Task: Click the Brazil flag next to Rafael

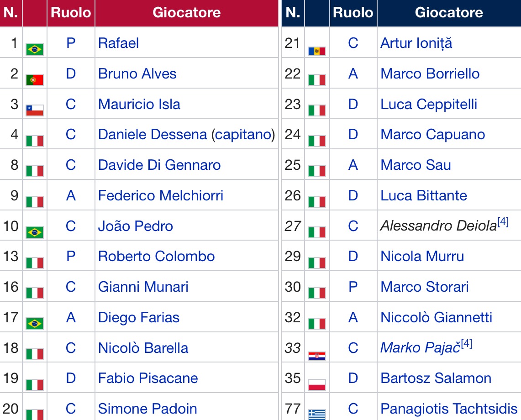Action: click(35, 49)
